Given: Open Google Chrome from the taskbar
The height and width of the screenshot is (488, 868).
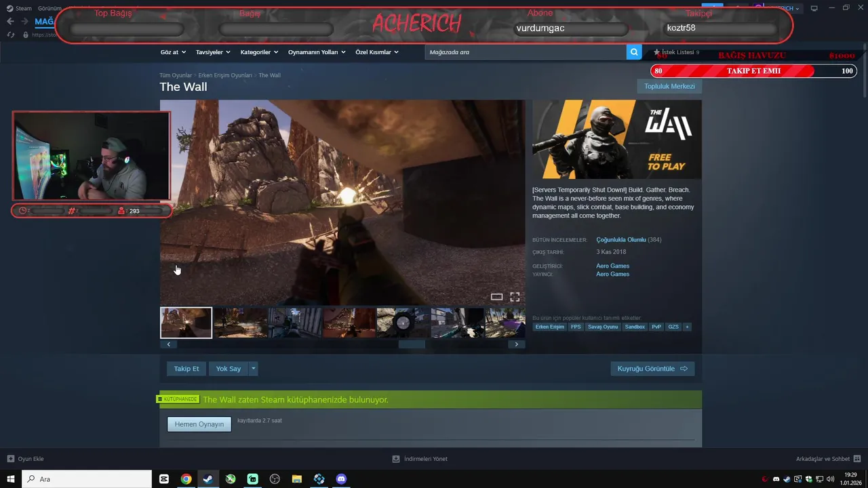Looking at the screenshot, I should click(x=186, y=479).
